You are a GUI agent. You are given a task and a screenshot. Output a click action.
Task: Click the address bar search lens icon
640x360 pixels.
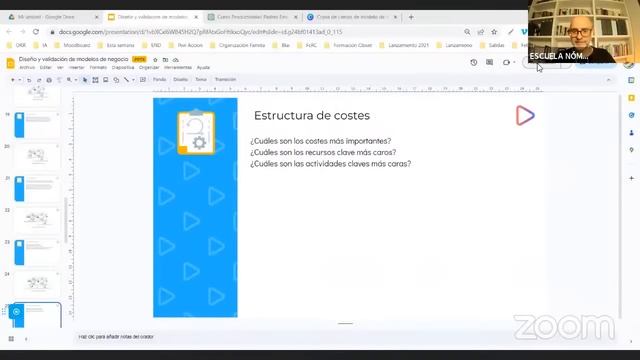[467, 32]
